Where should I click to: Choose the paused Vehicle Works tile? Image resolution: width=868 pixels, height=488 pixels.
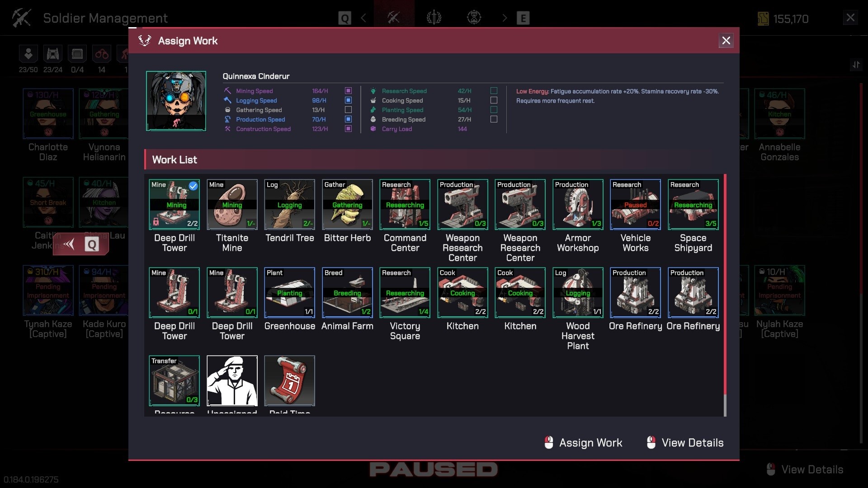tap(635, 205)
